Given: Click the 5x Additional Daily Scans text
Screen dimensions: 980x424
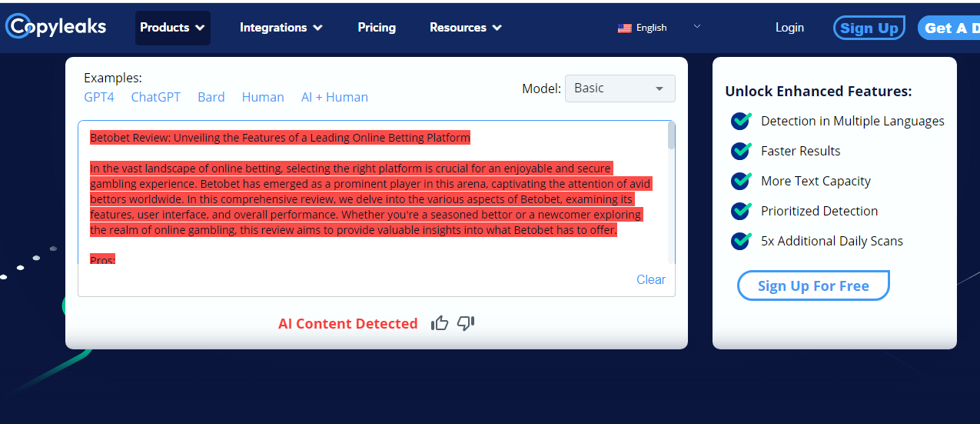Looking at the screenshot, I should 832,241.
